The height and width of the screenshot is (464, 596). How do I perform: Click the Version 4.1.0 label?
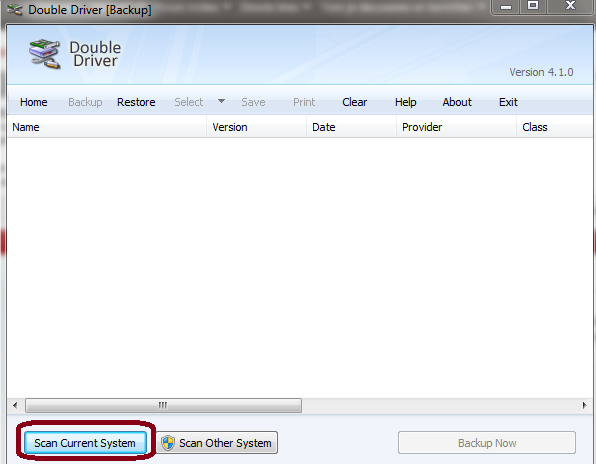tap(541, 72)
